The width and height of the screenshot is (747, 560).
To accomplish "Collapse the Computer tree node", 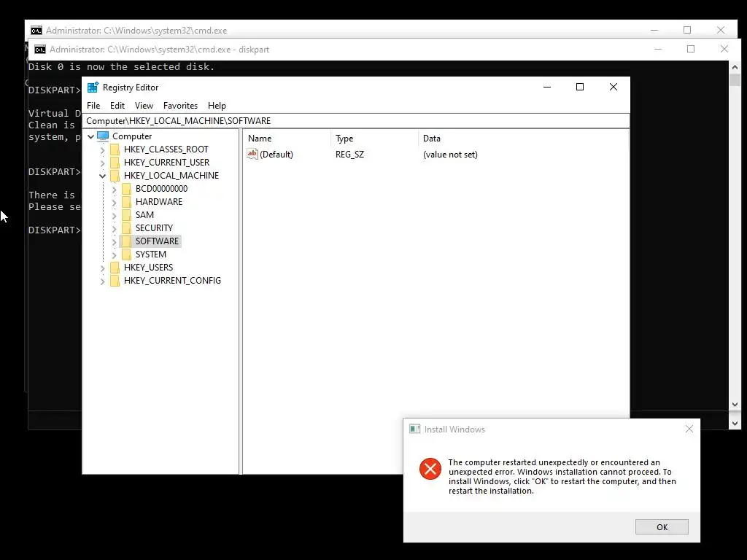I will pyautogui.click(x=90, y=136).
